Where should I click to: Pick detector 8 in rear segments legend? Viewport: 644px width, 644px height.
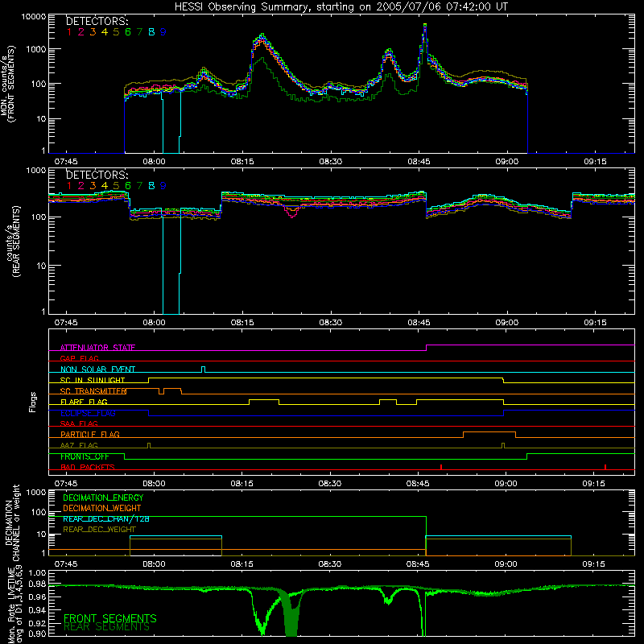tap(151, 186)
